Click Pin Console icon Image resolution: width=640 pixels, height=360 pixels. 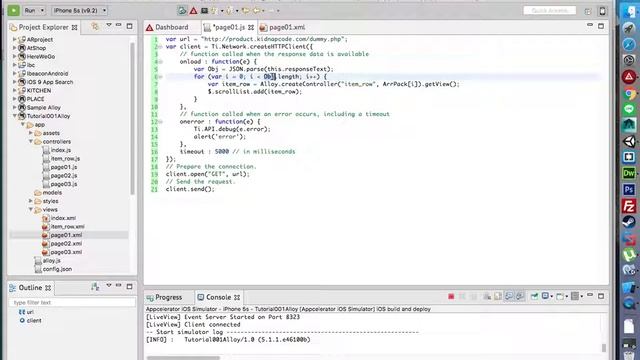tap(534, 296)
